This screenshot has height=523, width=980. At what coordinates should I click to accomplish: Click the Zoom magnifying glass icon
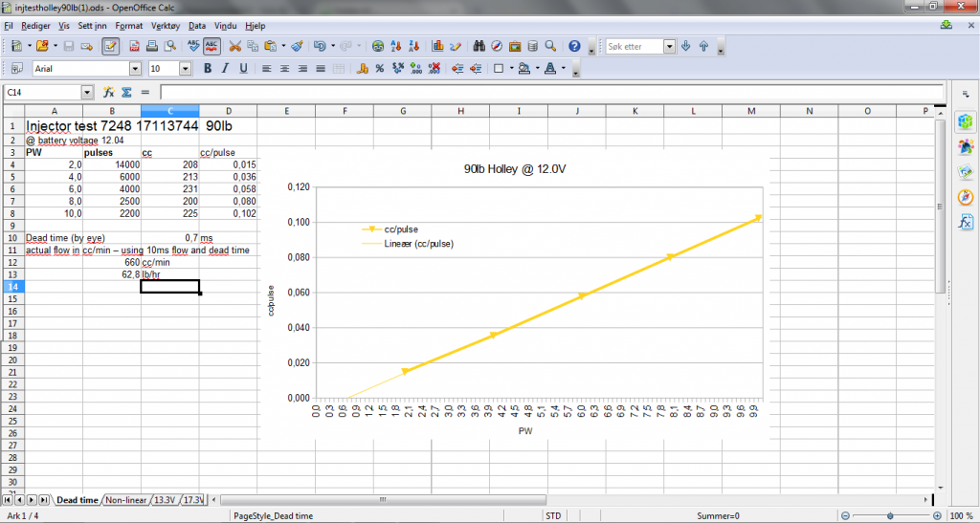tap(550, 46)
